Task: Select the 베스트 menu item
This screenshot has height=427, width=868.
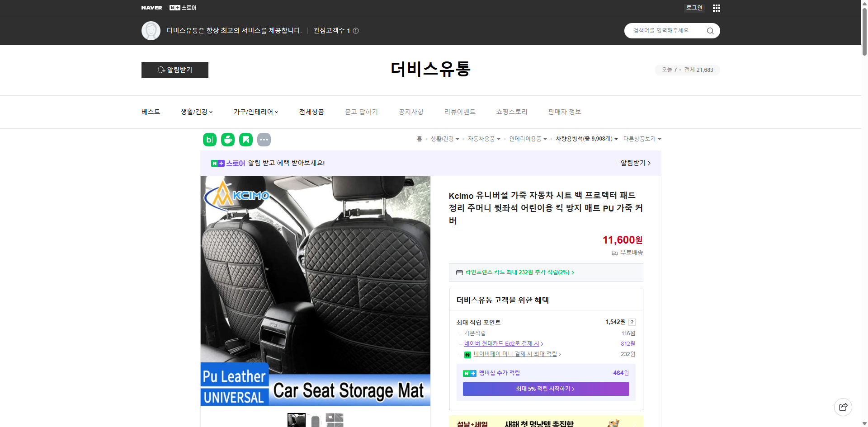Action: pyautogui.click(x=150, y=112)
